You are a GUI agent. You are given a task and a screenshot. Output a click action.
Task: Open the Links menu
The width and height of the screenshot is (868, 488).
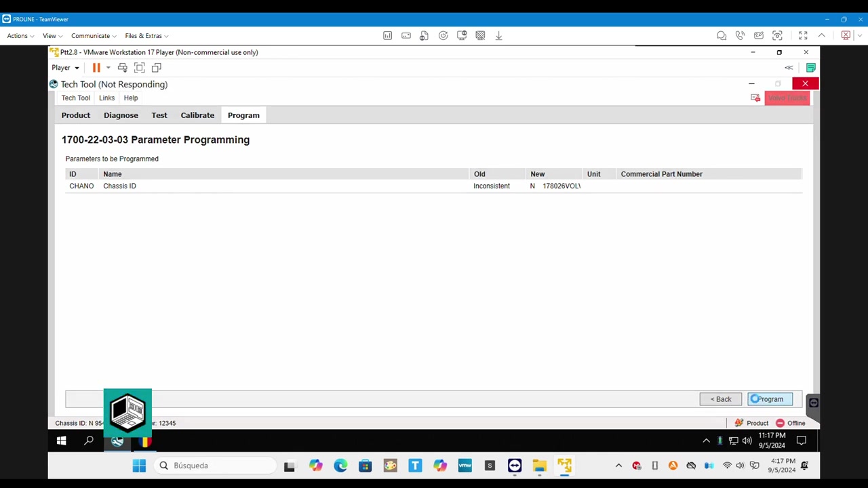click(106, 98)
